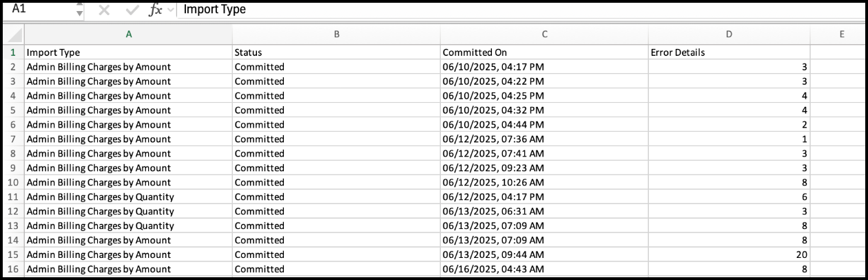Click the Committed On header cell

544,52
